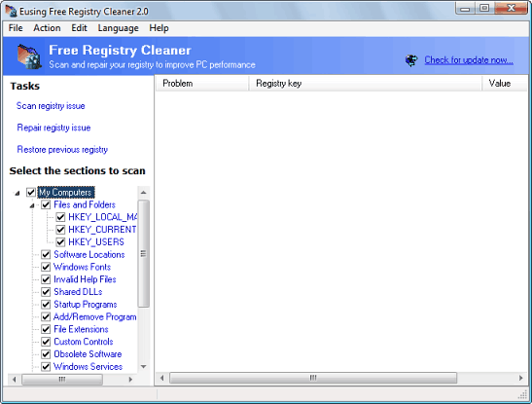Open the Action menu
This screenshot has width=532, height=404.
tap(47, 28)
